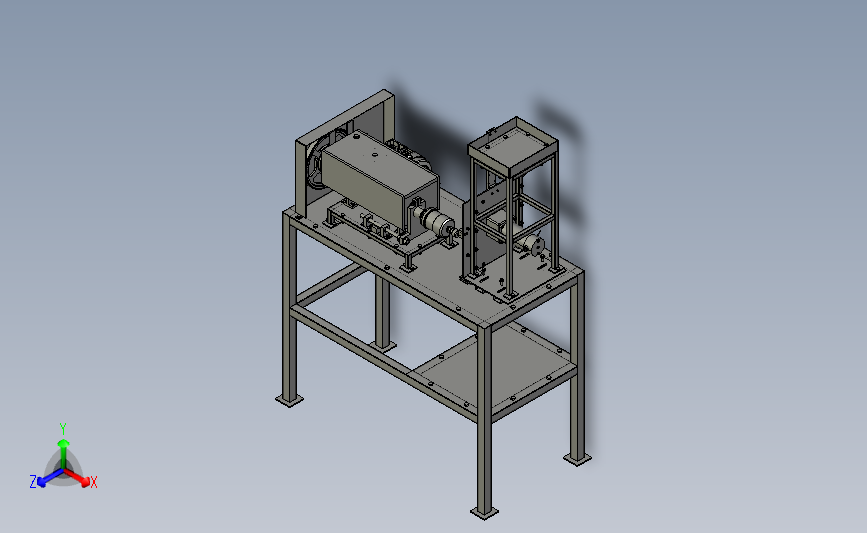
Task: Select the lower shelf plate of the table
Action: coord(495,368)
